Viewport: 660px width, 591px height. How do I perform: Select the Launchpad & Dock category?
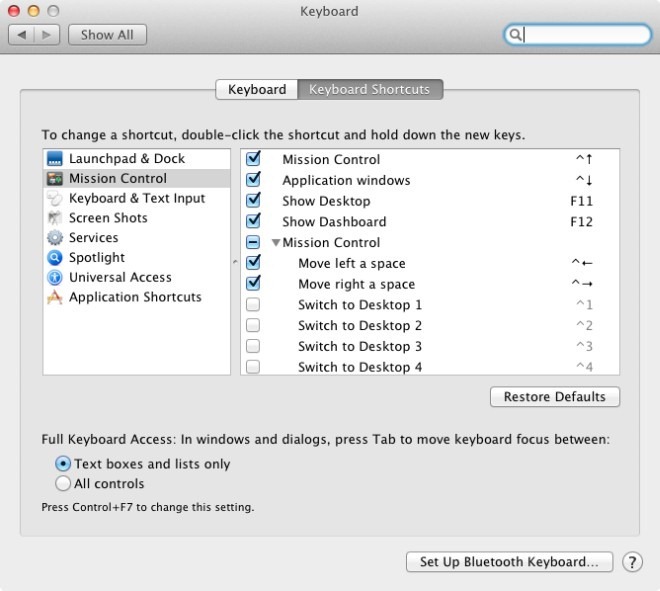[x=137, y=159]
